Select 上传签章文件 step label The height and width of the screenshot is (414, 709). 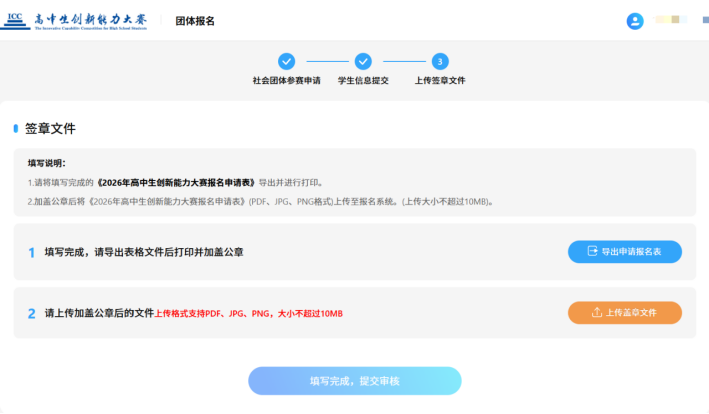tap(440, 80)
